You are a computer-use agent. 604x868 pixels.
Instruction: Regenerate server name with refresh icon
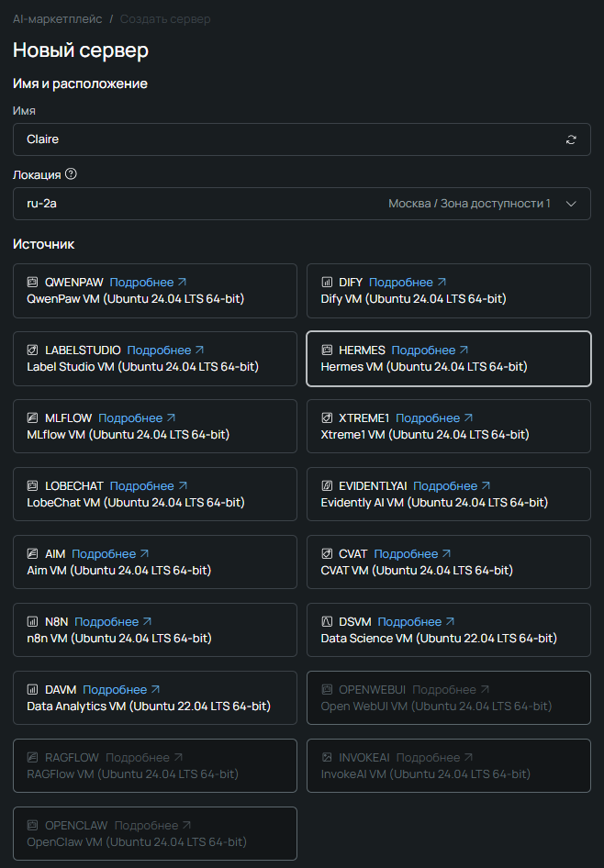click(571, 139)
